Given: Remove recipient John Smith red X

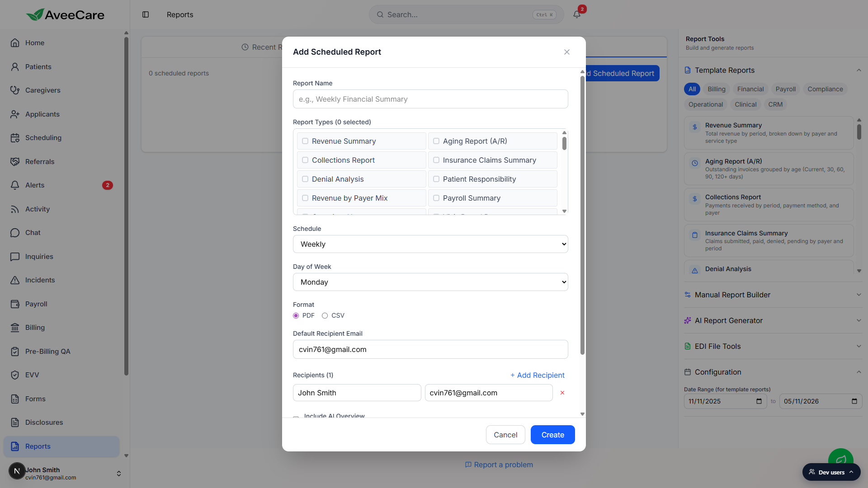Looking at the screenshot, I should coord(562,393).
